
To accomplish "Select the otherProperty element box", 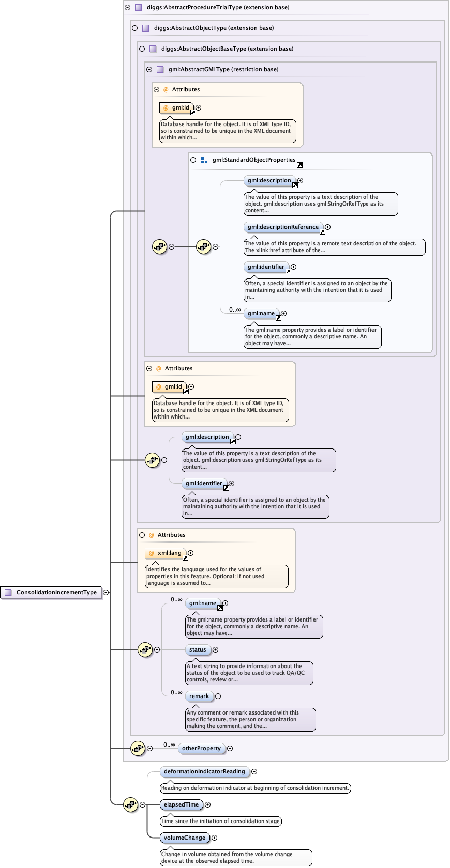I will [201, 748].
